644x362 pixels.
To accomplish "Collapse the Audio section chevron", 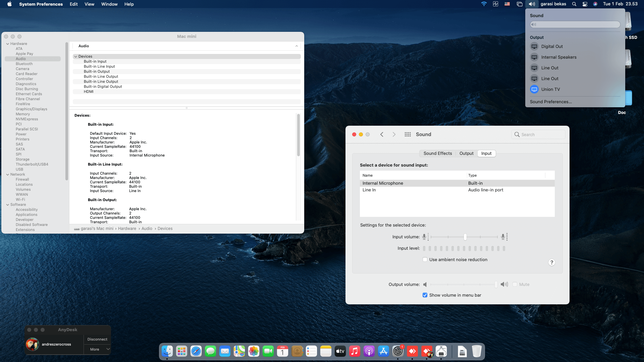I will point(296,46).
